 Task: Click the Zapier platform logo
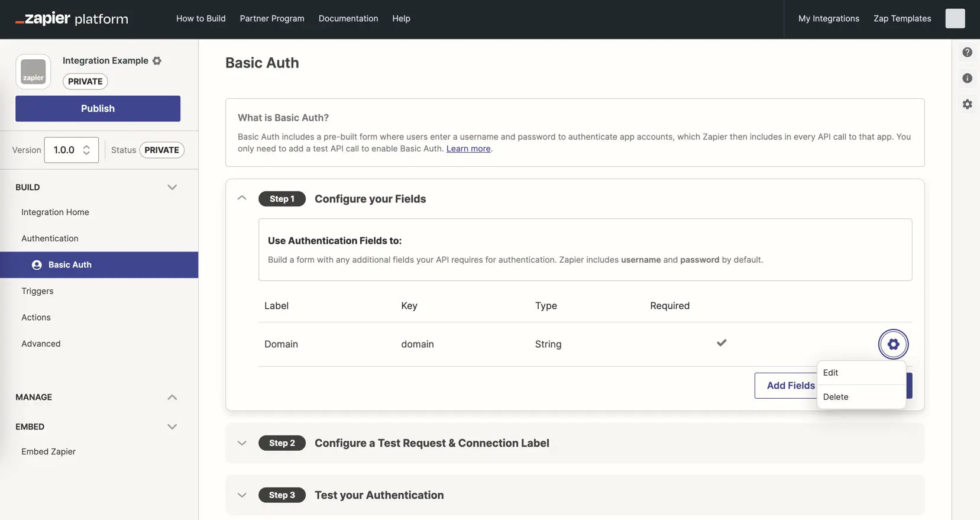[x=72, y=18]
